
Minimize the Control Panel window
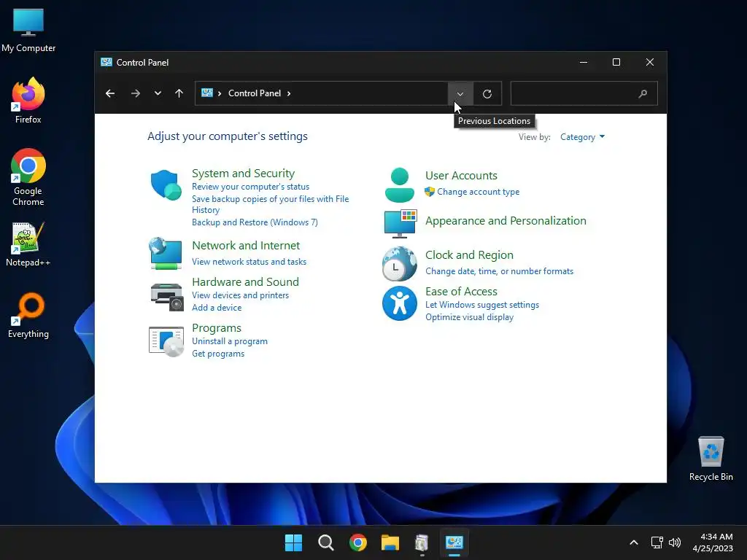[x=583, y=63]
